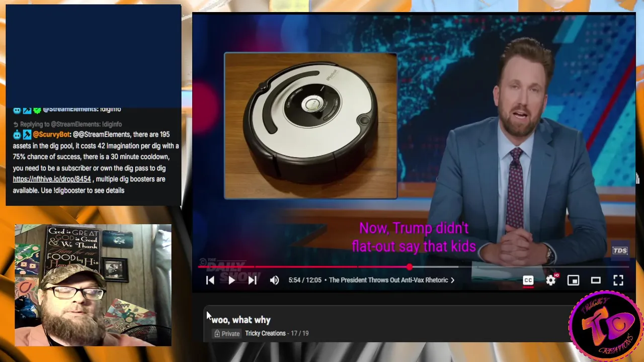
Task: Open the video settings gear menu
Action: [x=551, y=280]
